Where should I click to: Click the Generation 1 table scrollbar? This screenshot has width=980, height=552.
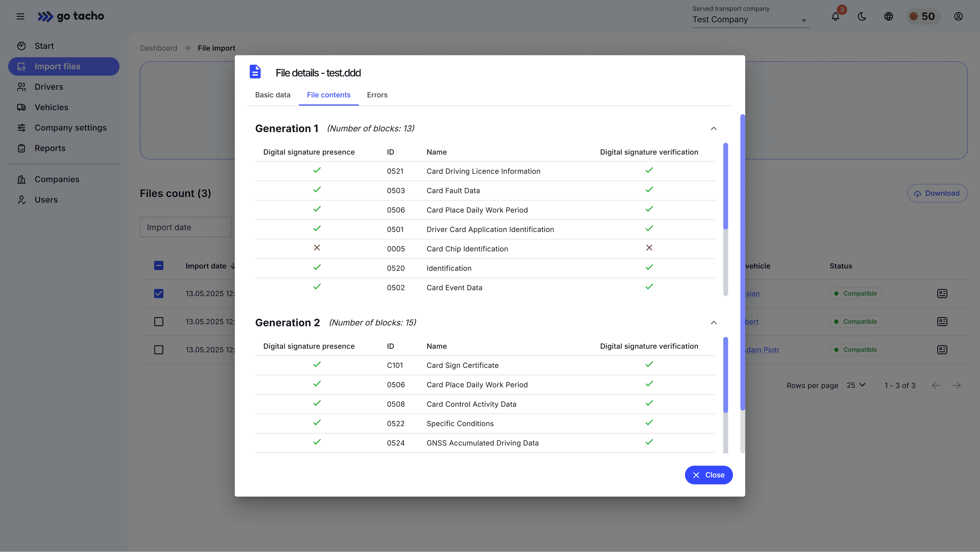726,186
